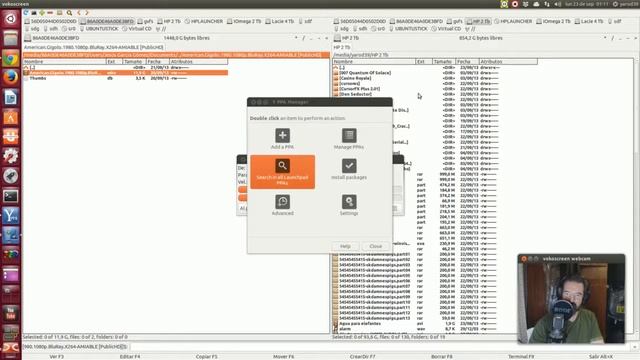
Task: Launch Firefox from the dock
Action: point(11,78)
